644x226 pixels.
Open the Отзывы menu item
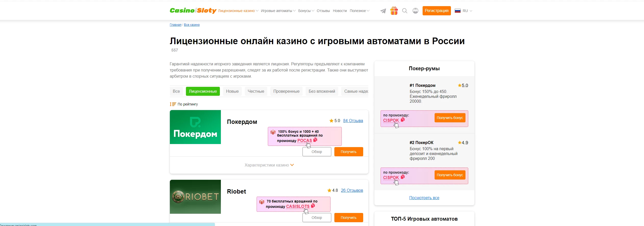[323, 11]
